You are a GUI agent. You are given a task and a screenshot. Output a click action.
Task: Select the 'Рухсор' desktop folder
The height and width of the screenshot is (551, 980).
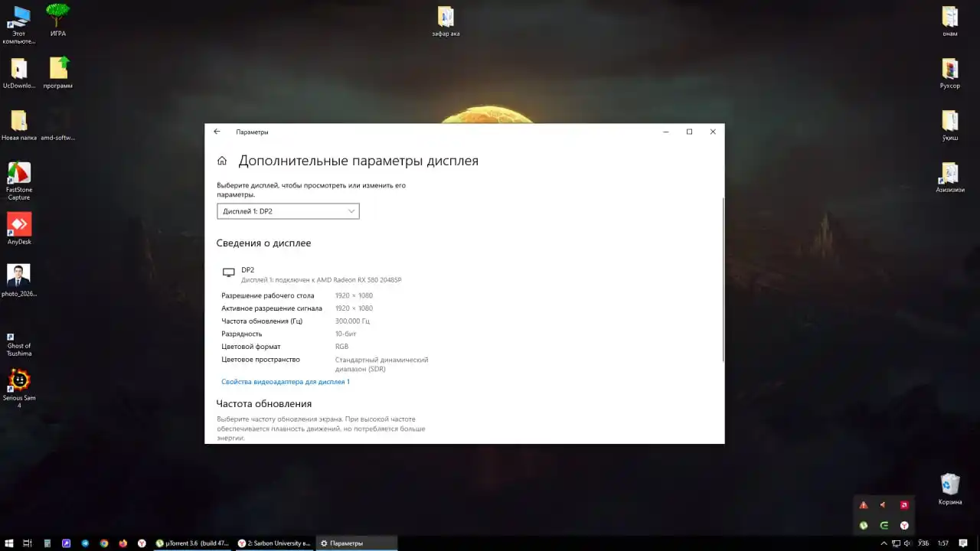pos(950,73)
